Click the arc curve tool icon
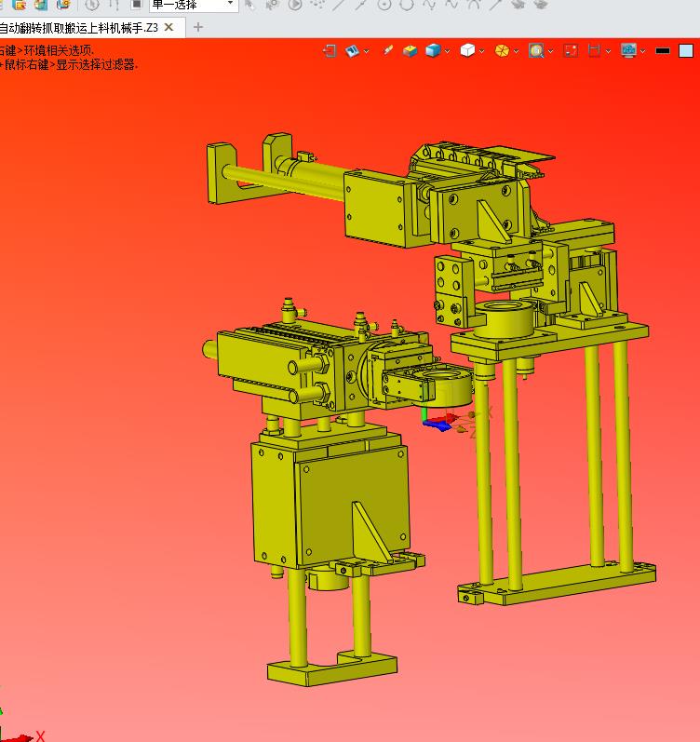This screenshot has height=742, width=700. pyautogui.click(x=473, y=5)
